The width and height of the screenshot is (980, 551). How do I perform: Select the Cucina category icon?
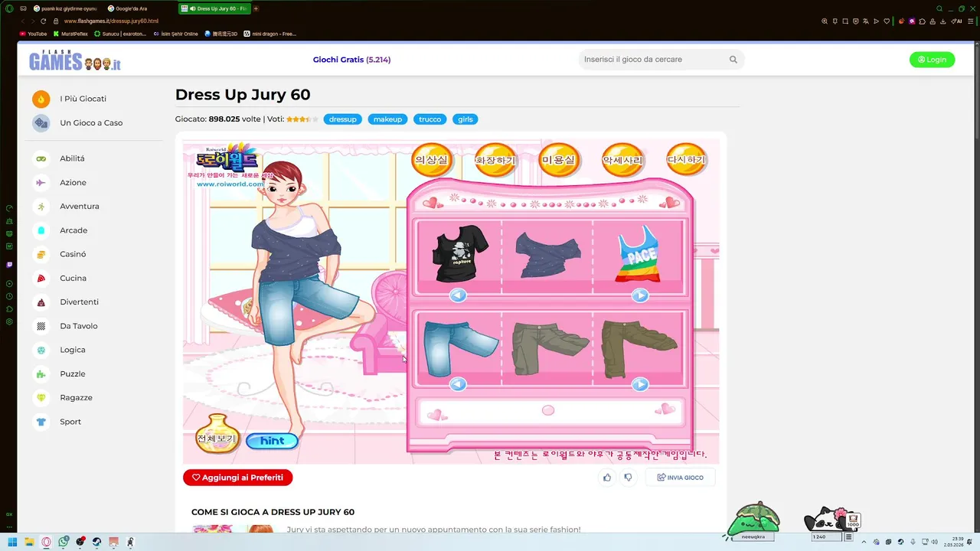coord(41,278)
